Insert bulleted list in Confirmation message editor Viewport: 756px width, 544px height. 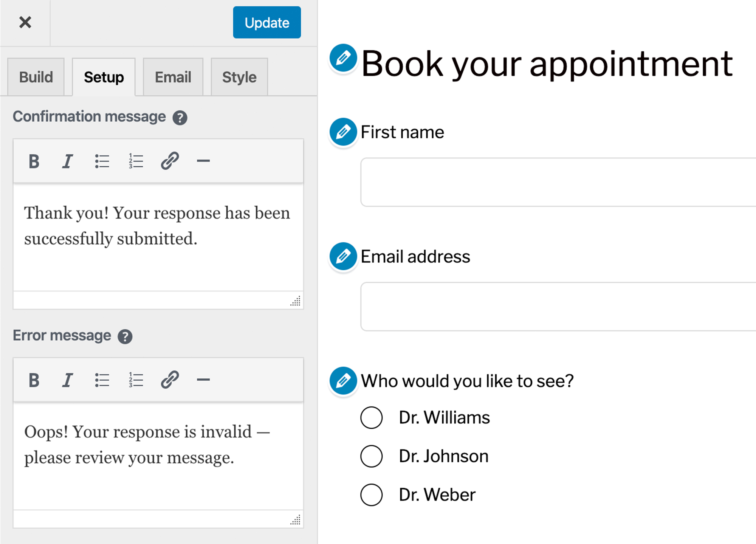tap(102, 161)
